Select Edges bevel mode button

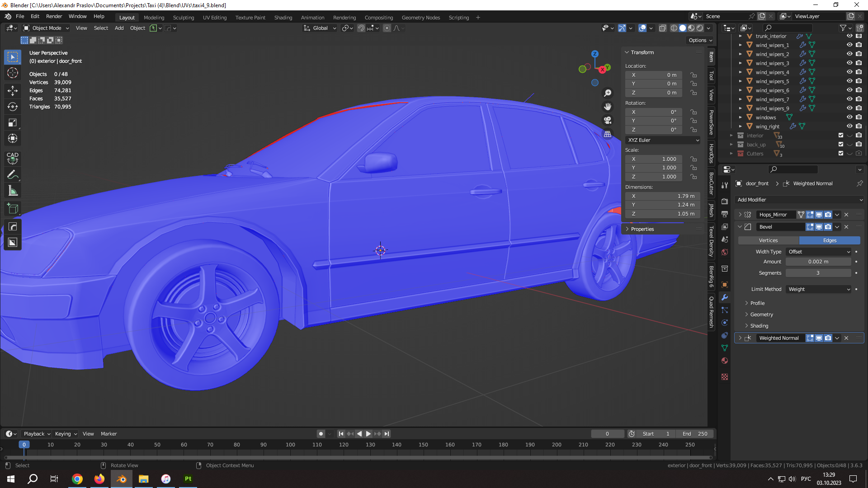tap(830, 240)
